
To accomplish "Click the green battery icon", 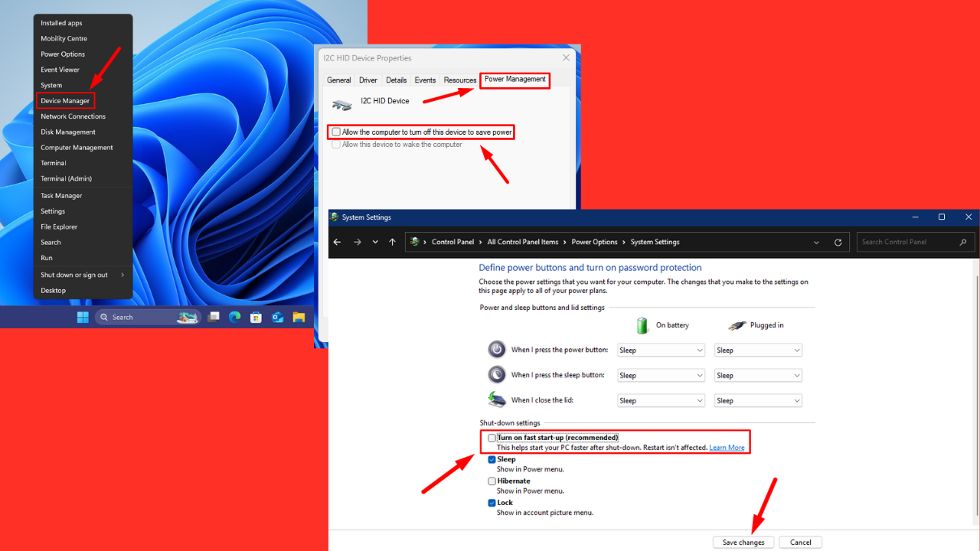I will (643, 325).
